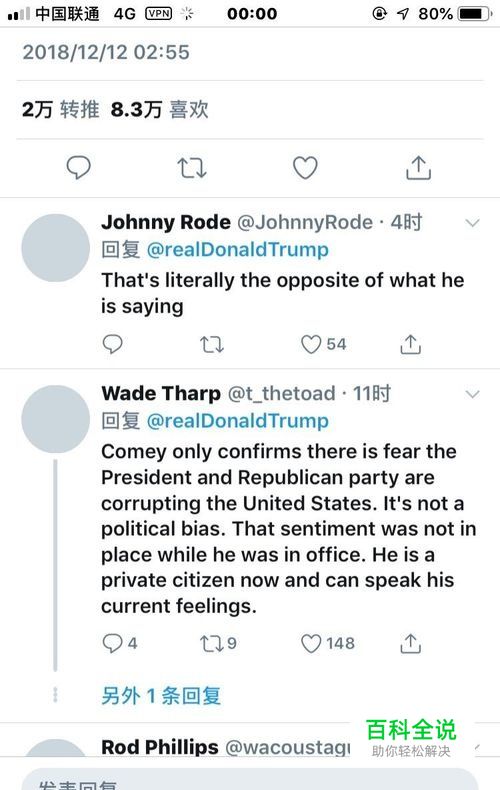Open @realDonaldTrump link in Wade Tharp's reply
The height and width of the screenshot is (790, 500).
pyautogui.click(x=237, y=421)
